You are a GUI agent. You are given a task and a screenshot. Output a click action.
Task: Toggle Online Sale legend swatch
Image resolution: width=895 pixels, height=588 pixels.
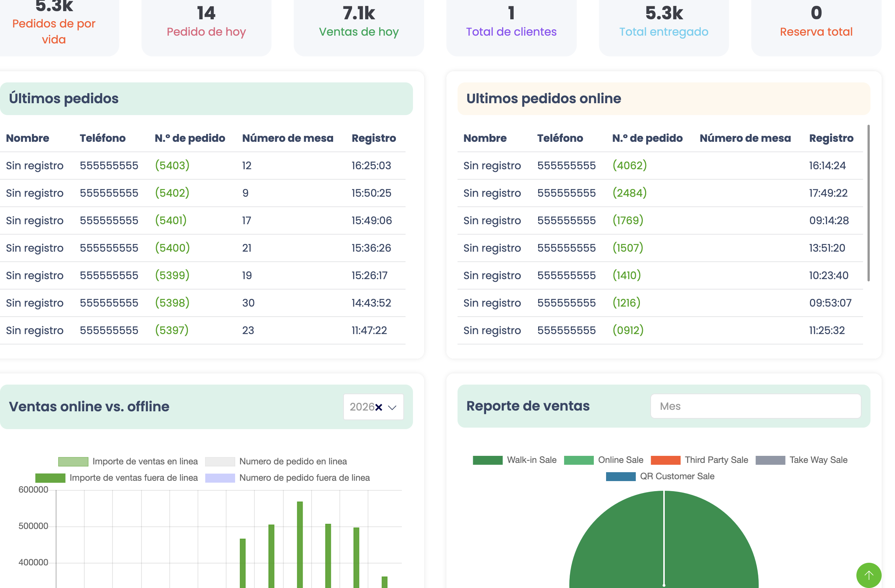click(x=579, y=460)
